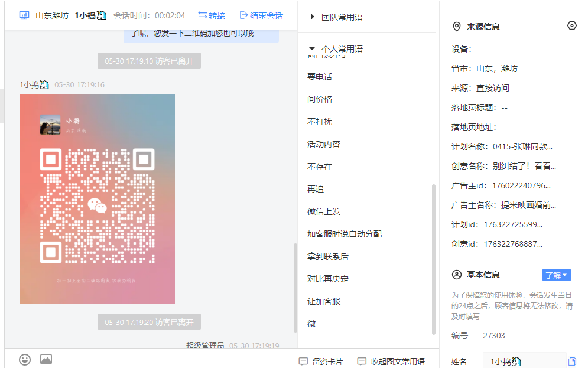Click the 收起图文常用语 panel icon

[362, 362]
